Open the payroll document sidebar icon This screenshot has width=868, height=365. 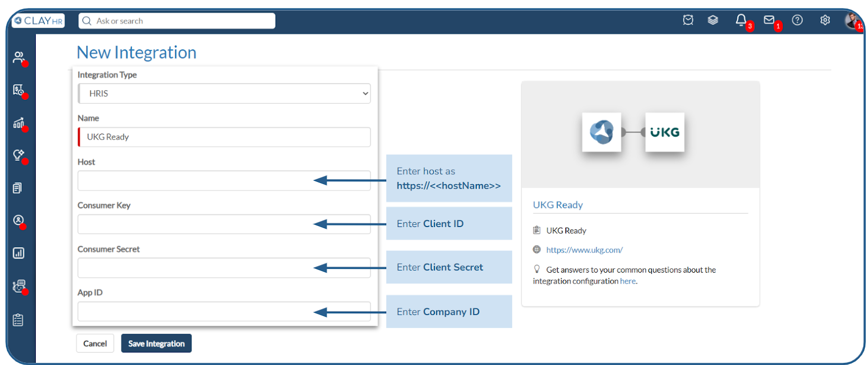19,90
